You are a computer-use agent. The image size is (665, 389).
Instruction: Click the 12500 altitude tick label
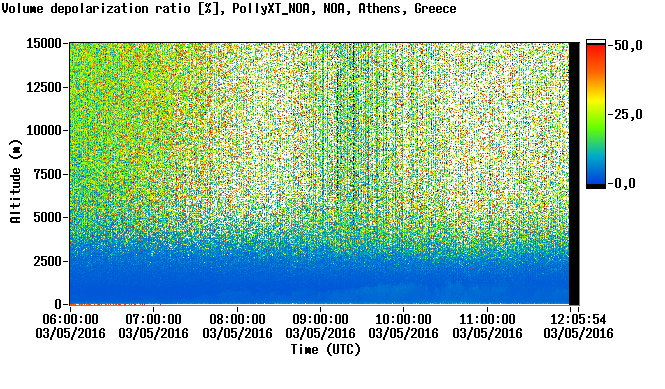pos(44,87)
